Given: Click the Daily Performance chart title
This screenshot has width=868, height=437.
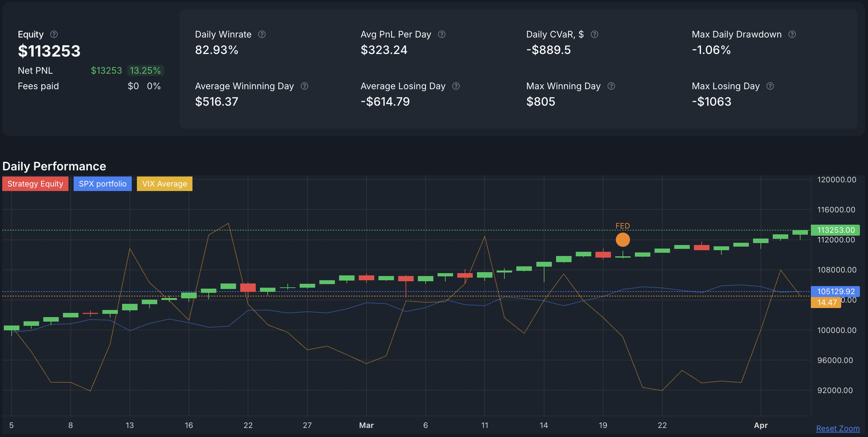Looking at the screenshot, I should (54, 166).
